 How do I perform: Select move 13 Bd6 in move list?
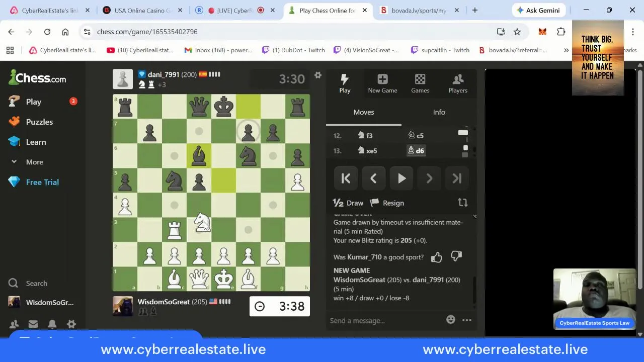click(x=416, y=150)
